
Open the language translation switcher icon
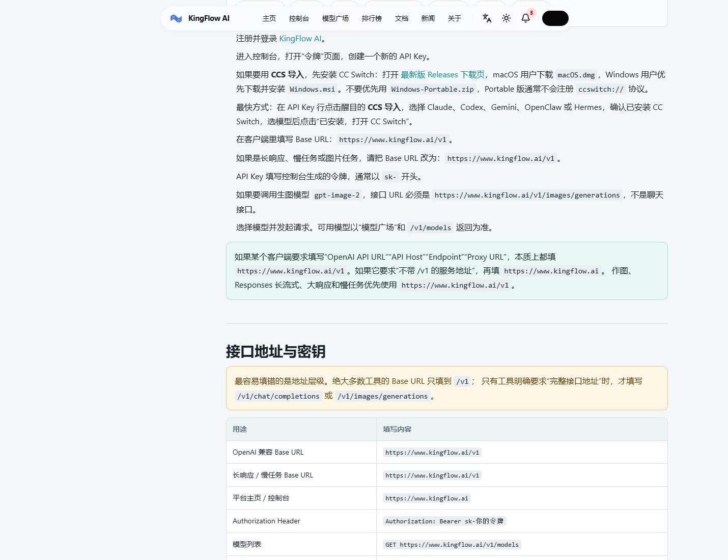[x=487, y=18]
